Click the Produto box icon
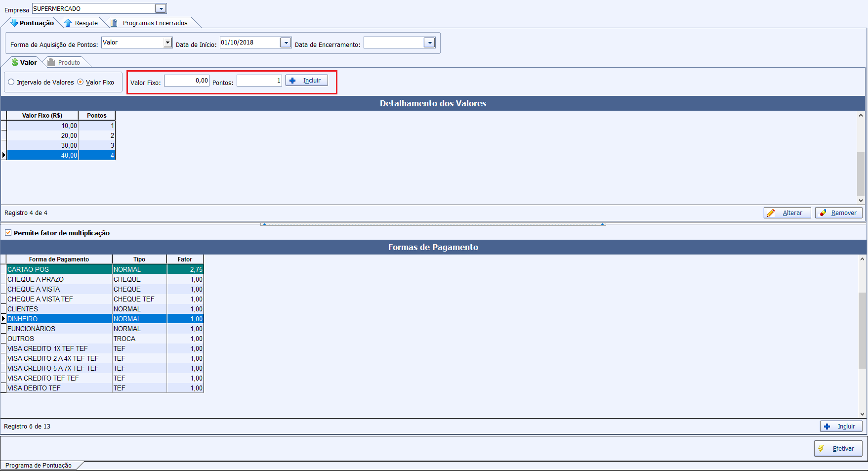868x471 pixels. pyautogui.click(x=51, y=62)
